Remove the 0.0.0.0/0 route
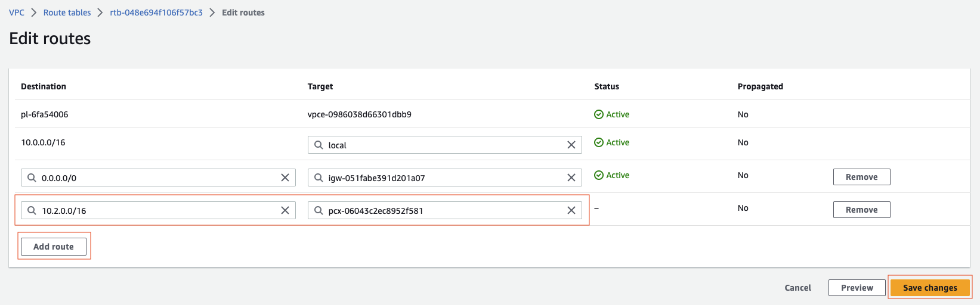980x305 pixels. tap(861, 177)
